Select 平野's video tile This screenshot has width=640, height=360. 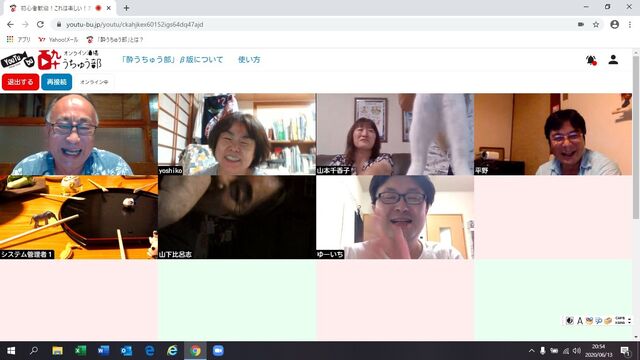click(553, 134)
